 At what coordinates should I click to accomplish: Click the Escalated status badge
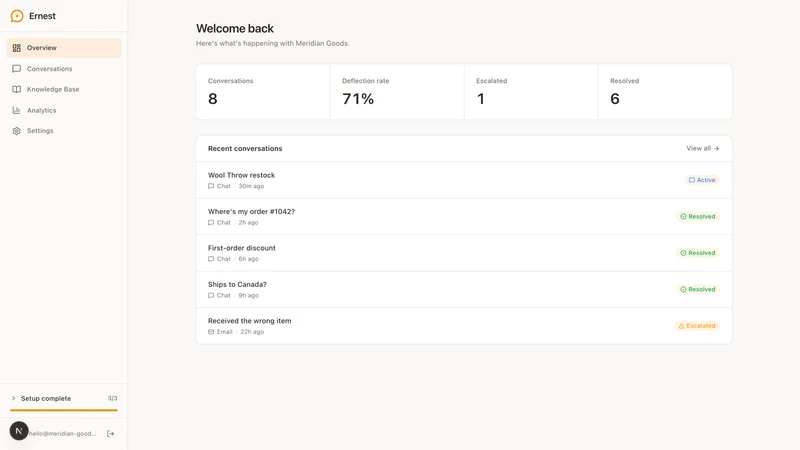[x=696, y=326]
